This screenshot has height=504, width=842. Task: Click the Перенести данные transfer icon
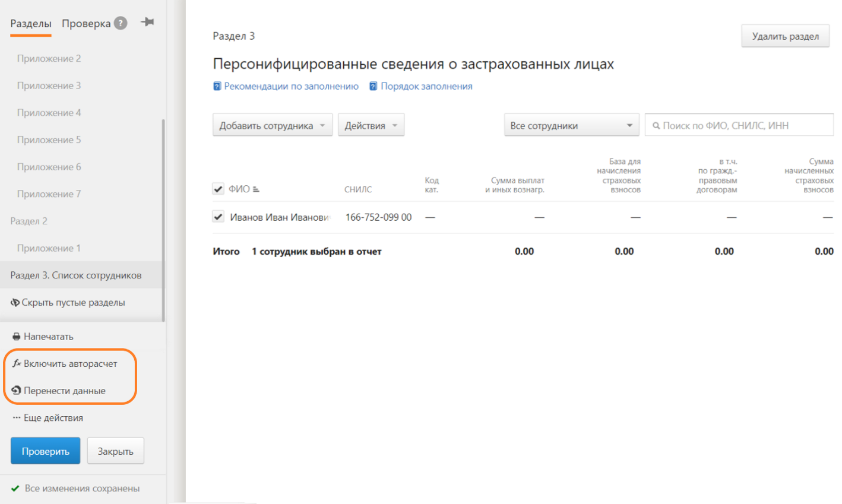coord(16,391)
